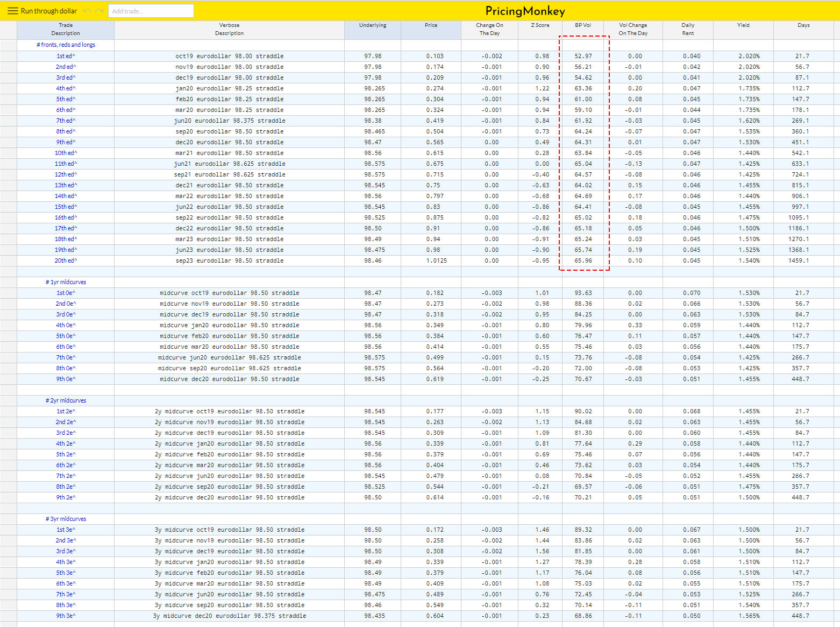Select the '1st 0e^' trade cell
The width and height of the screenshot is (840, 627).
(66, 293)
